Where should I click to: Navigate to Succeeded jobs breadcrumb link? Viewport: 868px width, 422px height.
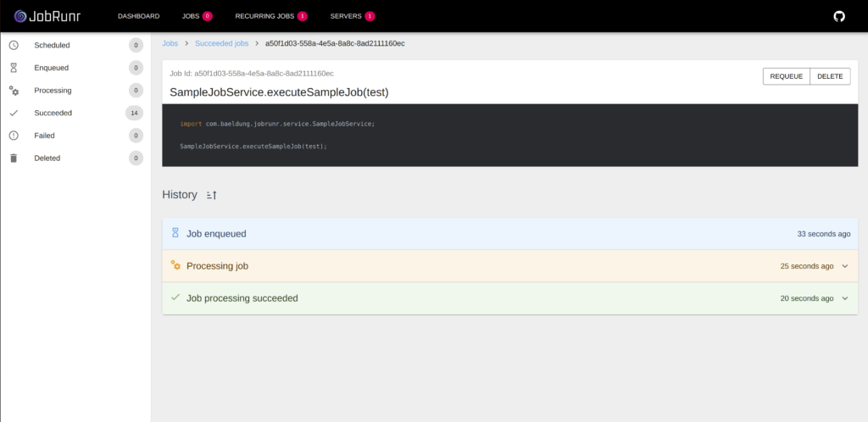(221, 43)
